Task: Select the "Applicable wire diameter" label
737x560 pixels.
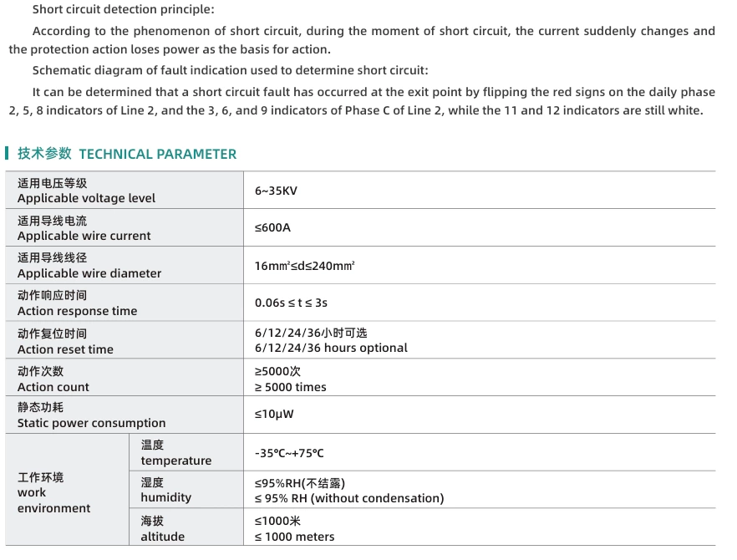Action: click(x=89, y=273)
